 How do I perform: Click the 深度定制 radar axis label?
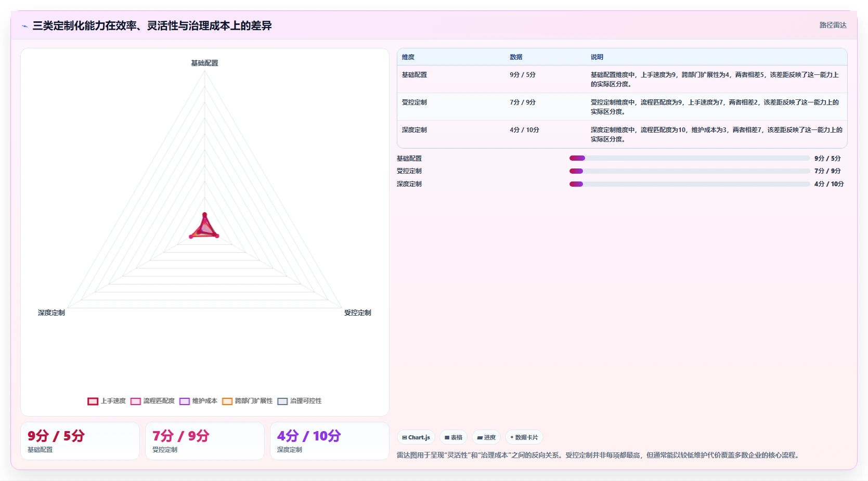[x=51, y=313]
